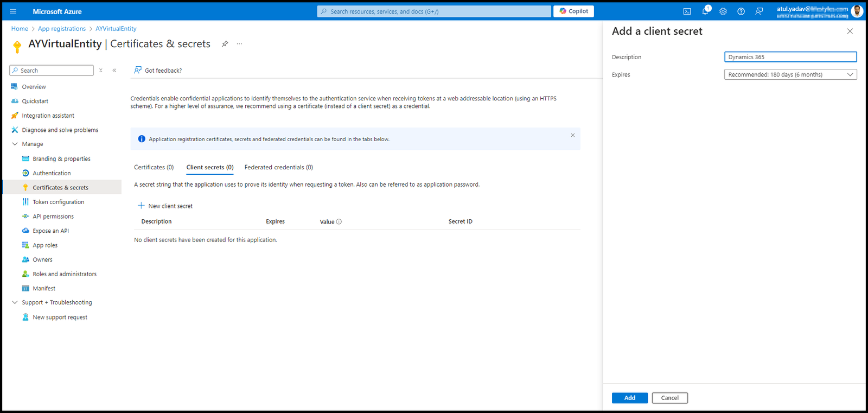Switch to the Federated credentials (0) tab
Image resolution: width=868 pixels, height=413 pixels.
tap(279, 167)
